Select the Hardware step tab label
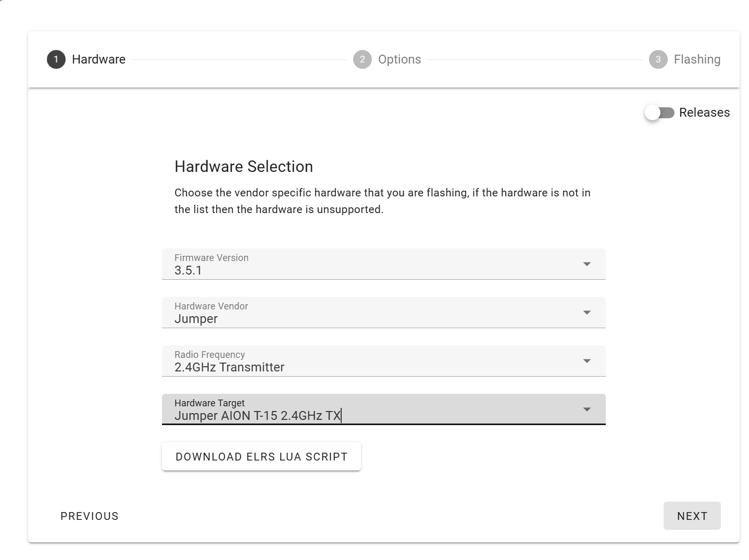The image size is (749, 560). pos(98,59)
